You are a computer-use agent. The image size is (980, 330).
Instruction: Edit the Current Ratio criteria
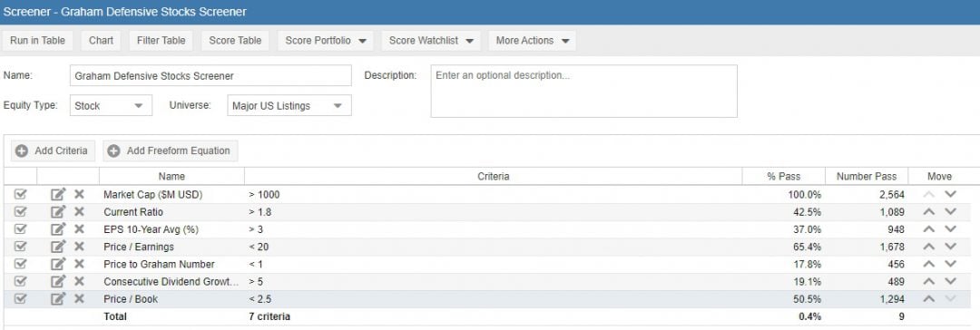(x=57, y=212)
